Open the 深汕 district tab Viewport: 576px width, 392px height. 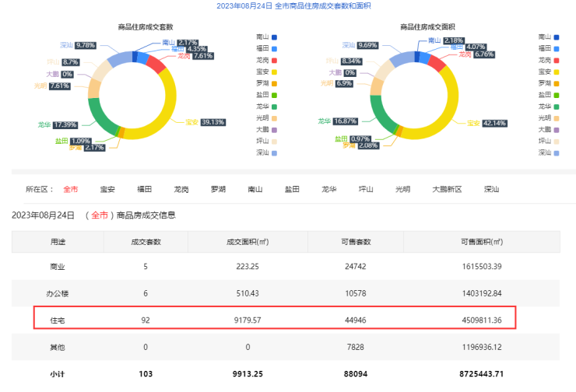coord(491,189)
